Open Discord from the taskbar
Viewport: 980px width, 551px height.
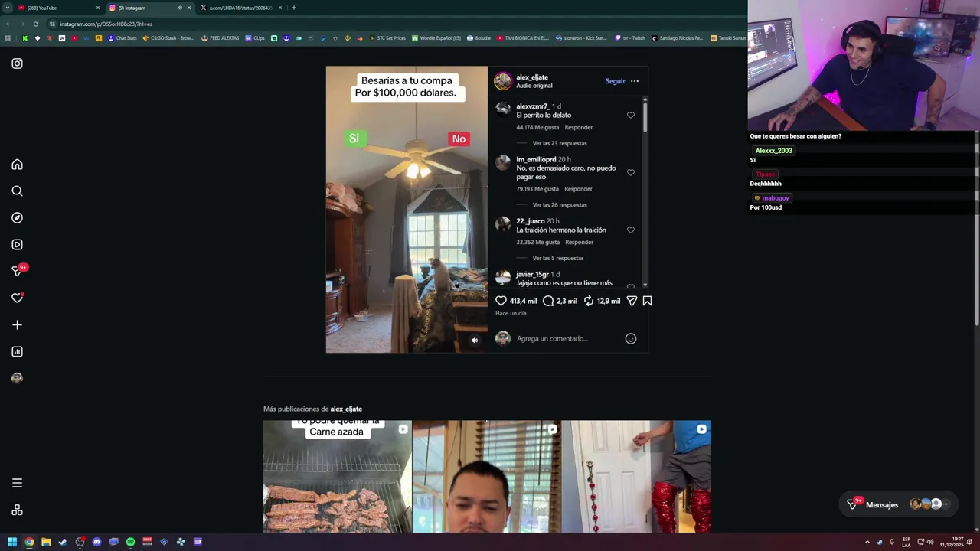point(96,542)
